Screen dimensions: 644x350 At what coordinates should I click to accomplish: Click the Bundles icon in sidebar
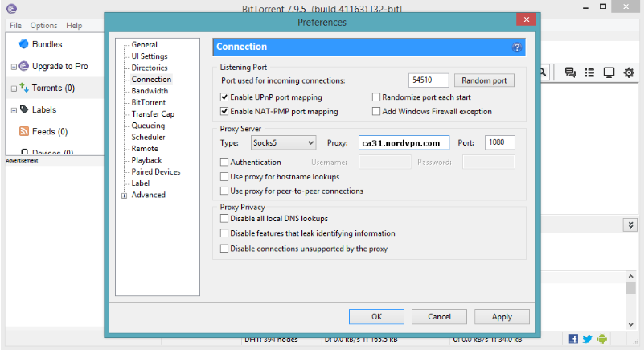click(x=23, y=44)
